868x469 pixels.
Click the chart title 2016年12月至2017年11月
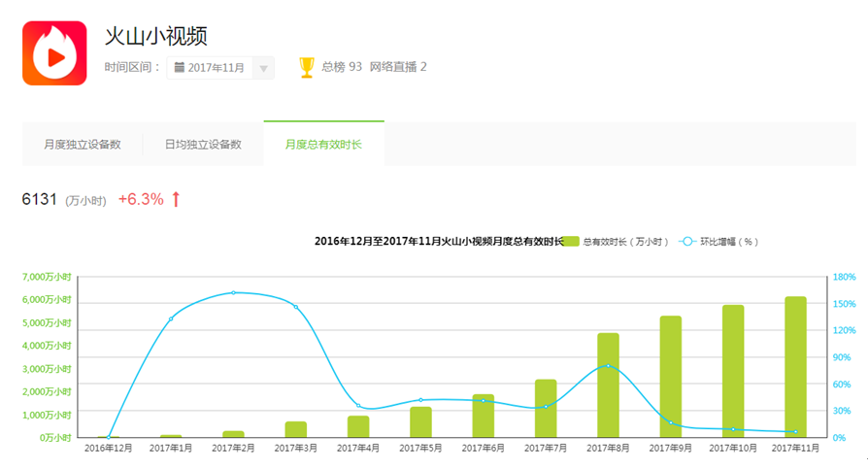coord(439,242)
